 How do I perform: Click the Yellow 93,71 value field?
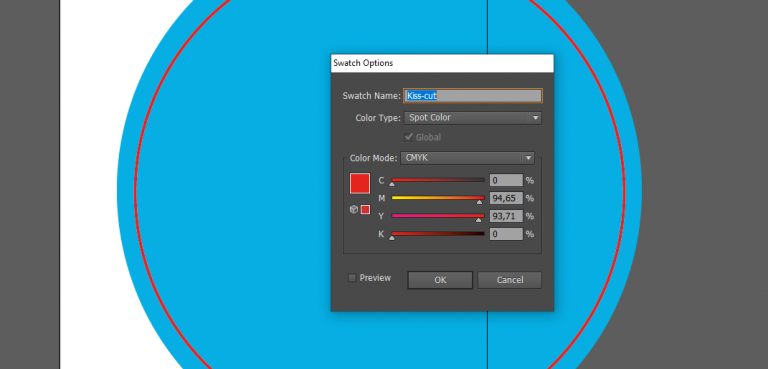click(x=506, y=216)
